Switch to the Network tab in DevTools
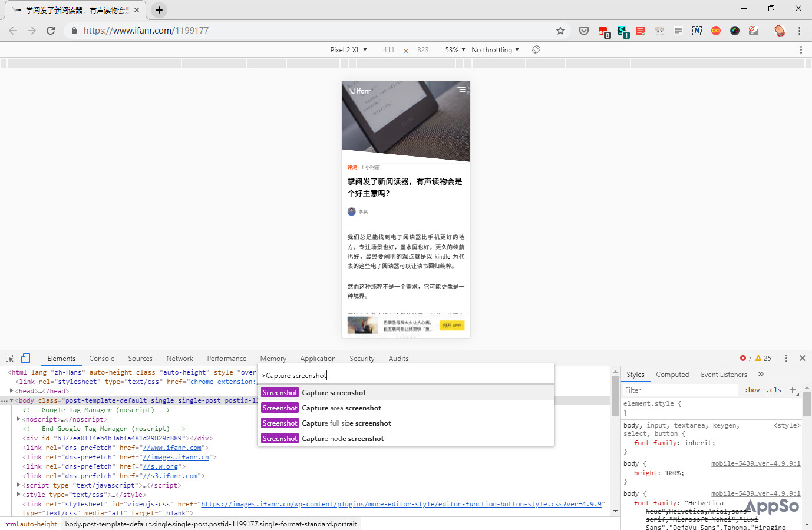 point(179,358)
